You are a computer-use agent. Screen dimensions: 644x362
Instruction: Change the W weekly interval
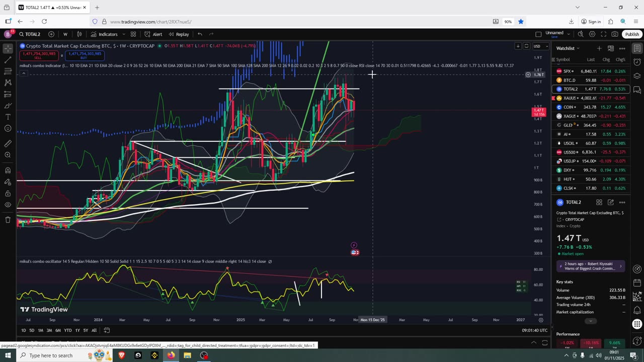pos(65,34)
